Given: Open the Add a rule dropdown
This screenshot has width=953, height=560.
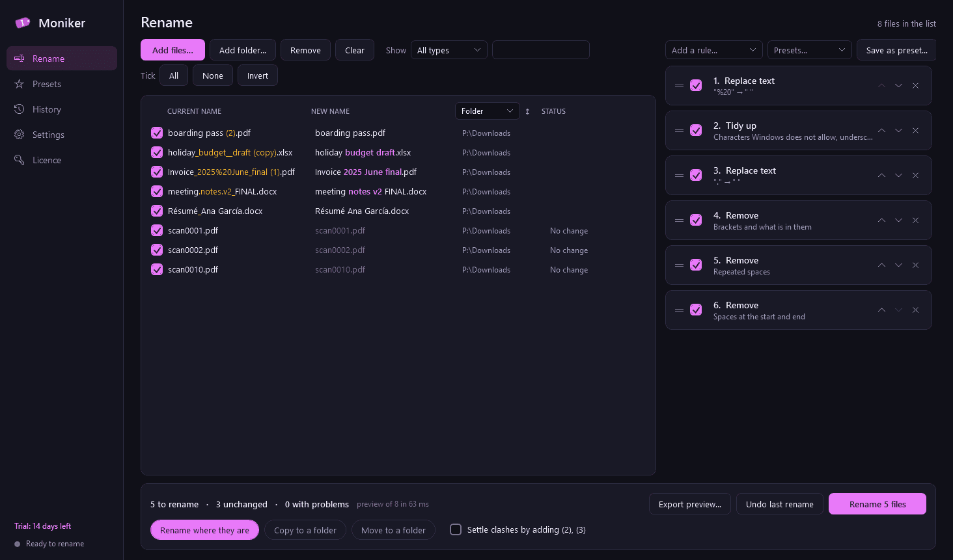Looking at the screenshot, I should (714, 50).
